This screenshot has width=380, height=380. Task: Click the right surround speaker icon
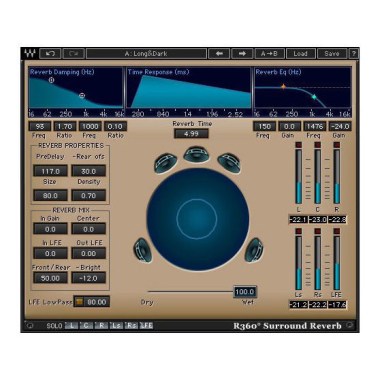point(254,250)
